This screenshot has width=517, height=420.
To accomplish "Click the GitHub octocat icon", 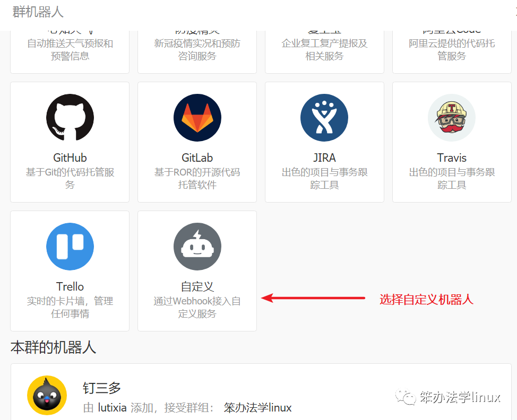I will click(70, 118).
